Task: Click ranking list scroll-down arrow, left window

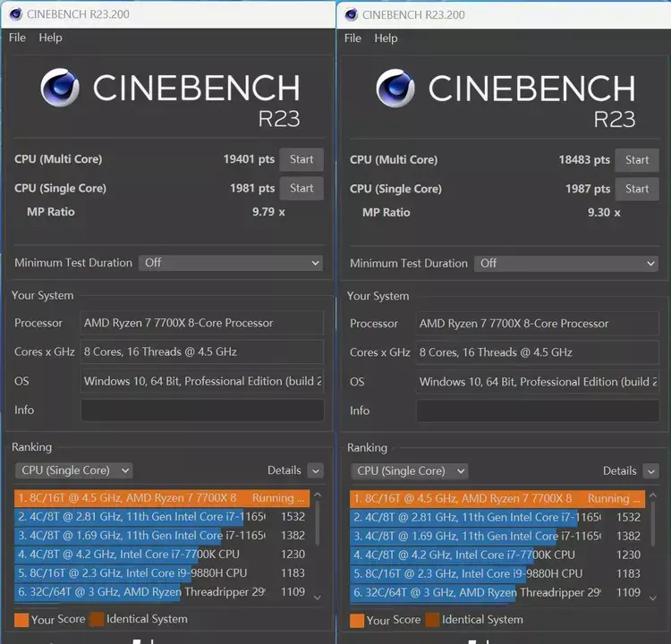Action: coord(317,597)
